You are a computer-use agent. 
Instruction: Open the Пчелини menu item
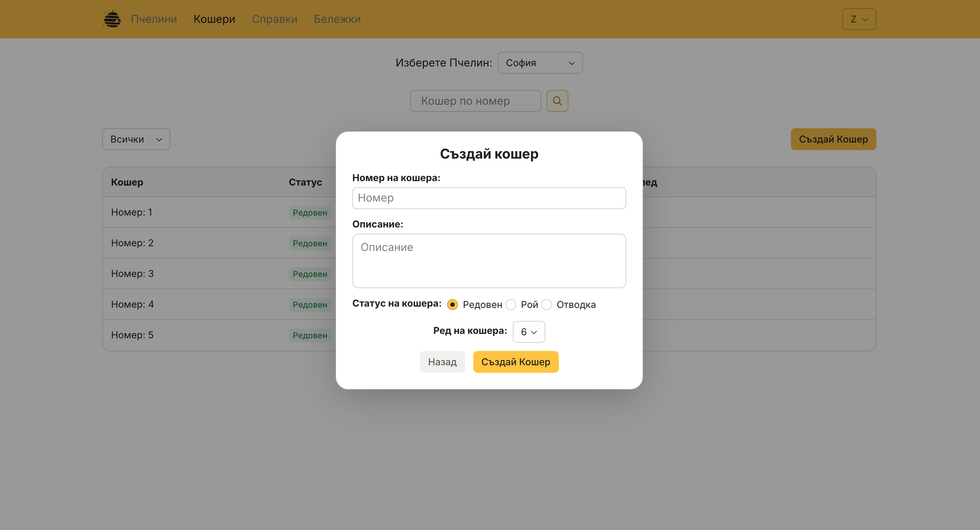point(154,19)
